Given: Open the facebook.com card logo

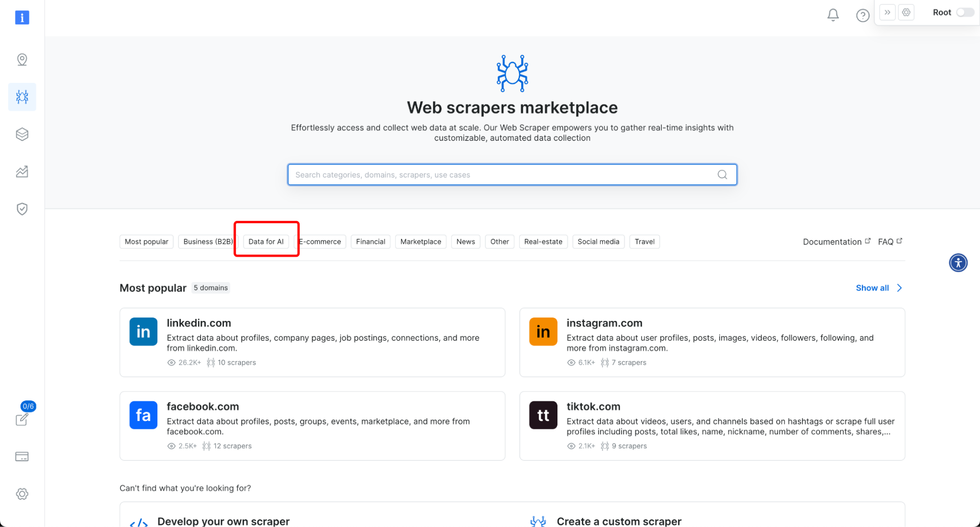Looking at the screenshot, I should coord(143,415).
